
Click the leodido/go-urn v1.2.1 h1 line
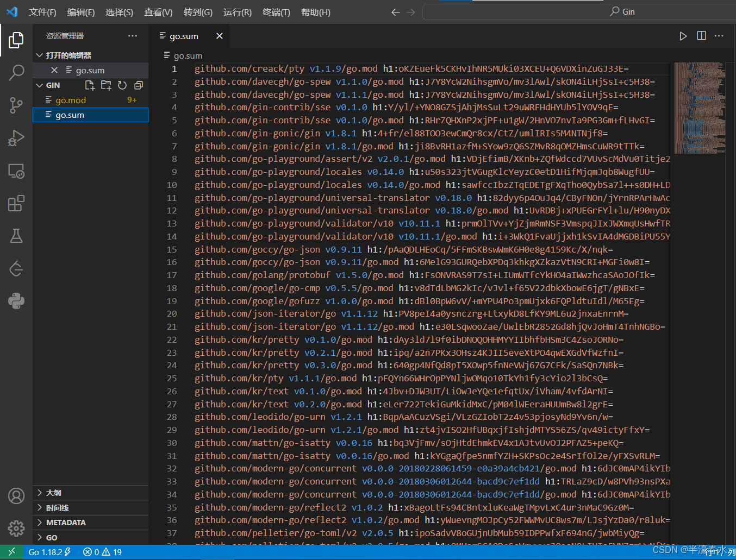coord(404,417)
